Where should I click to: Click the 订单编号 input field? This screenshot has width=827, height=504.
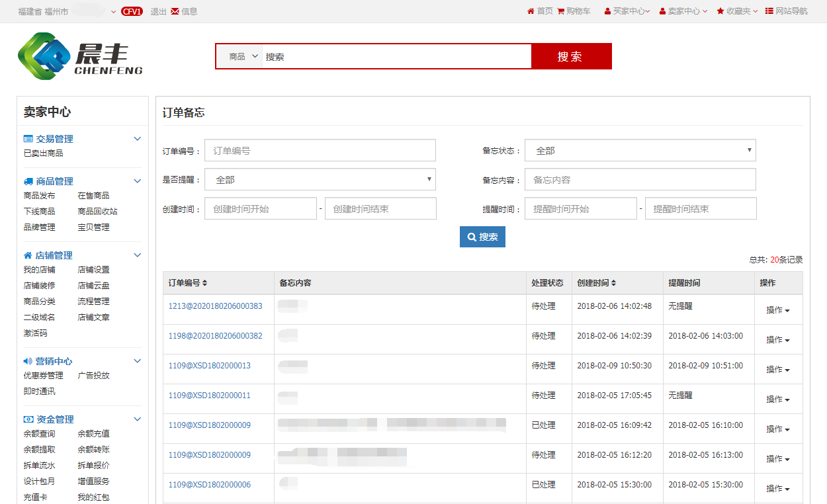pyautogui.click(x=320, y=151)
